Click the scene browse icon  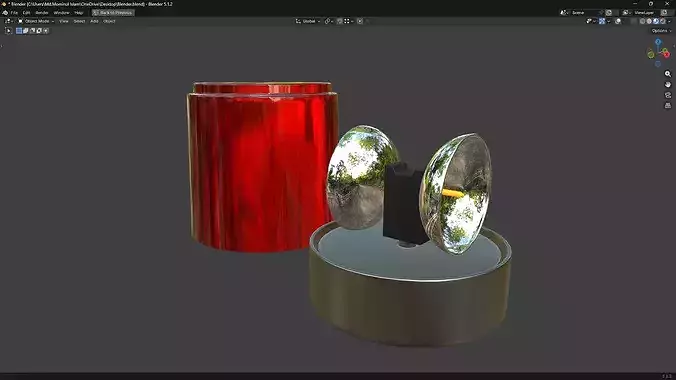[564, 13]
